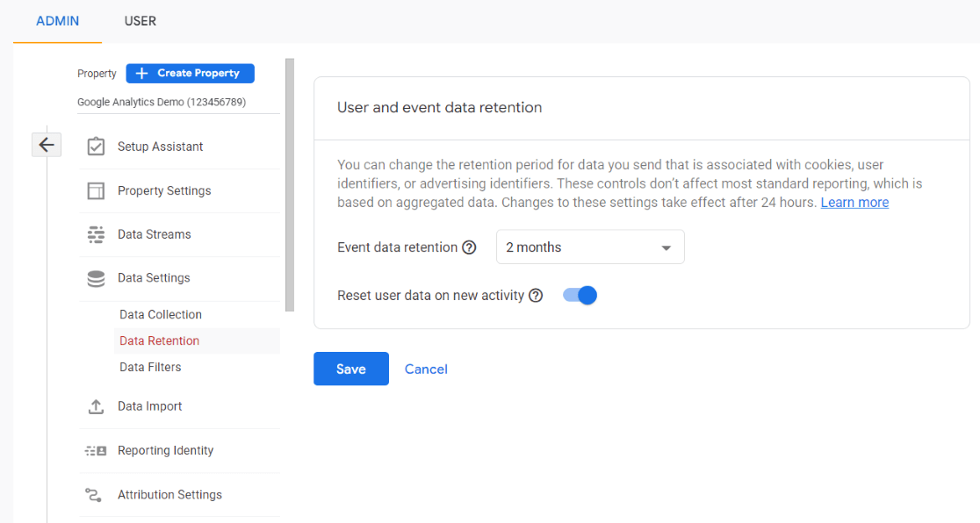This screenshot has width=980, height=523.
Task: Select the ADMIN tab
Action: click(57, 21)
